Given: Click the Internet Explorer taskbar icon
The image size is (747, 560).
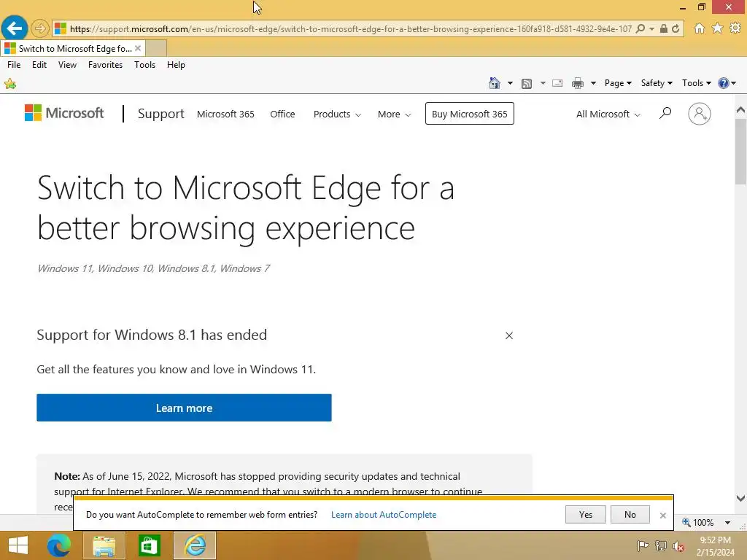Looking at the screenshot, I should [195, 545].
